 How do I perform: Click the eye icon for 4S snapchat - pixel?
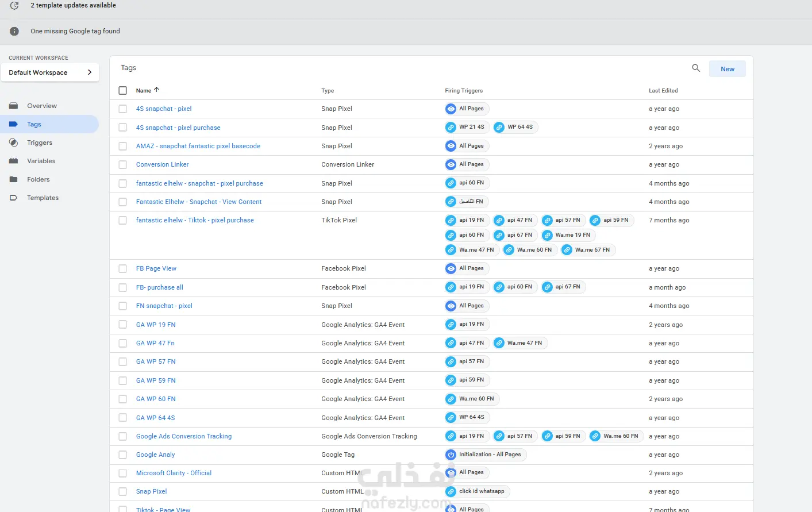pos(451,109)
